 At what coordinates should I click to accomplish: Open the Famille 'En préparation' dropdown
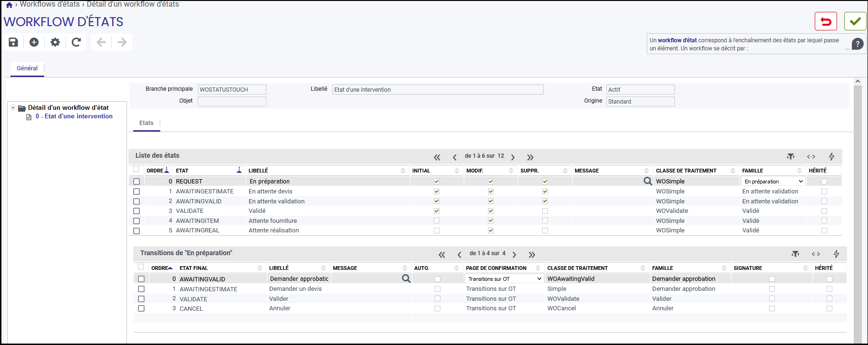coord(773,182)
